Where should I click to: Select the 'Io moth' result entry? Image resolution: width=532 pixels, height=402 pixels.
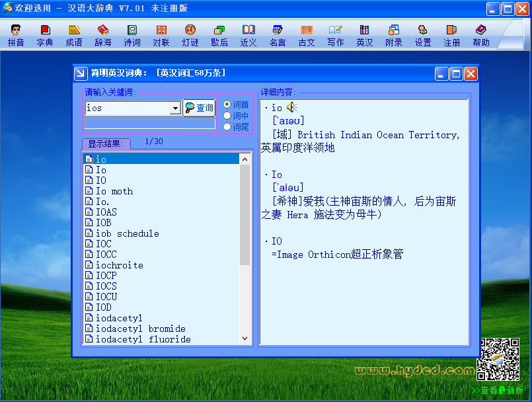[x=161, y=191]
